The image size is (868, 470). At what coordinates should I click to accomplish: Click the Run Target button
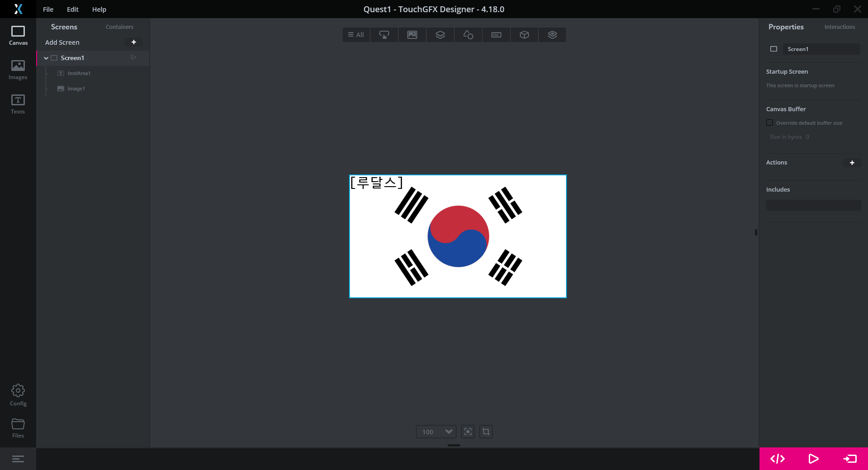[x=850, y=459]
